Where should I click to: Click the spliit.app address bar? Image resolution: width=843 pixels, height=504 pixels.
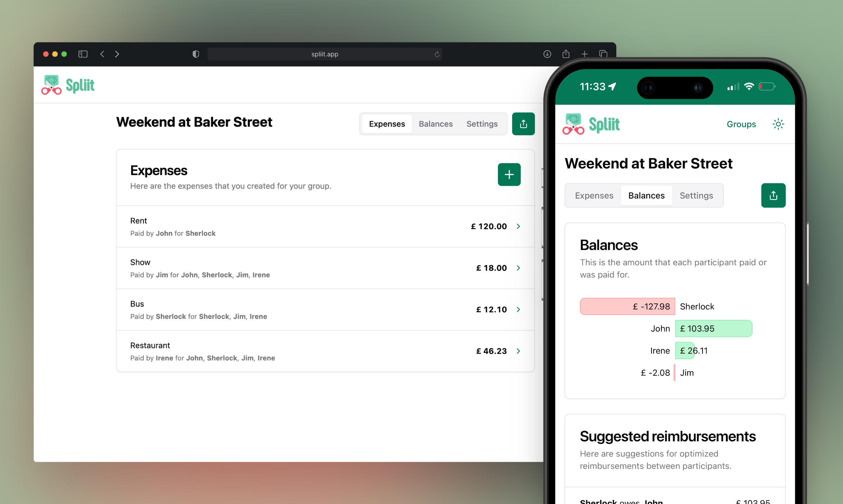tap(325, 54)
